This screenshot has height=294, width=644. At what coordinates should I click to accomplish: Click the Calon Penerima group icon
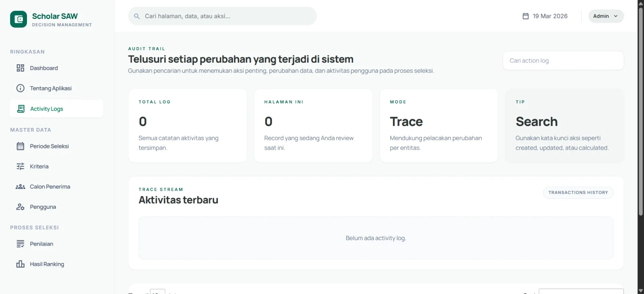pos(20,187)
